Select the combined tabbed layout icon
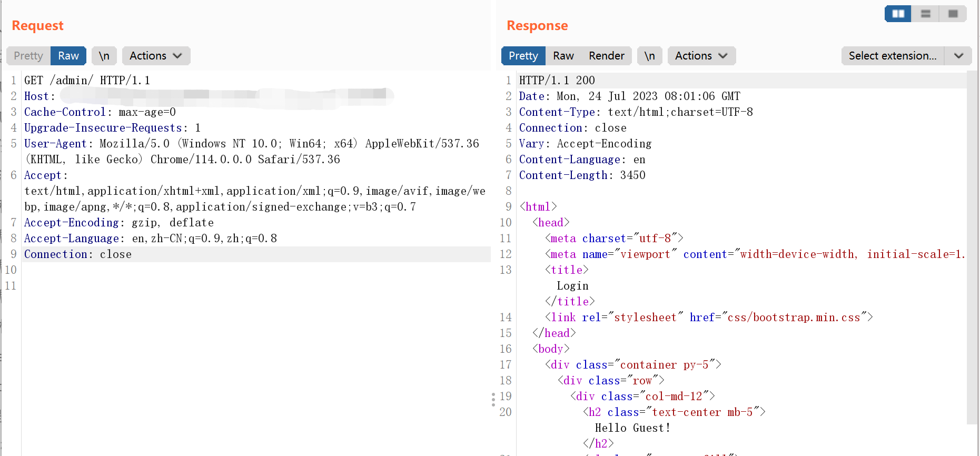The height and width of the screenshot is (456, 980). 953,14
